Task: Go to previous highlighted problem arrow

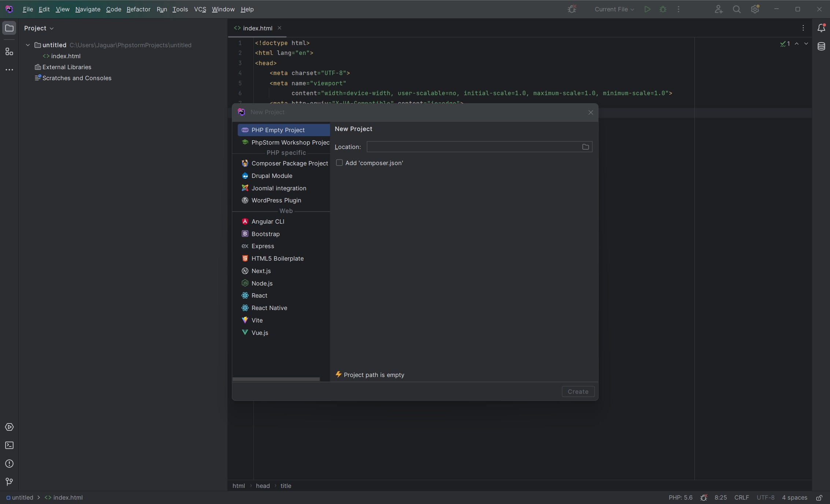Action: tap(797, 44)
